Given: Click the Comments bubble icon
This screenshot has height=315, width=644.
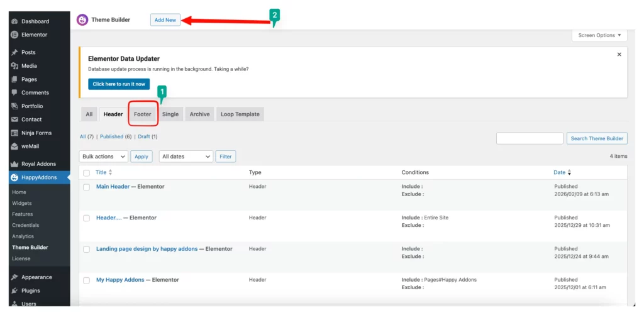Looking at the screenshot, I should click(x=14, y=92).
